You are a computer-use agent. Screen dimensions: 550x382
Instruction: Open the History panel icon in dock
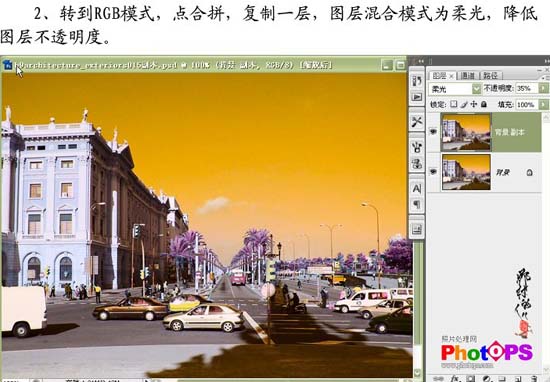point(417,81)
